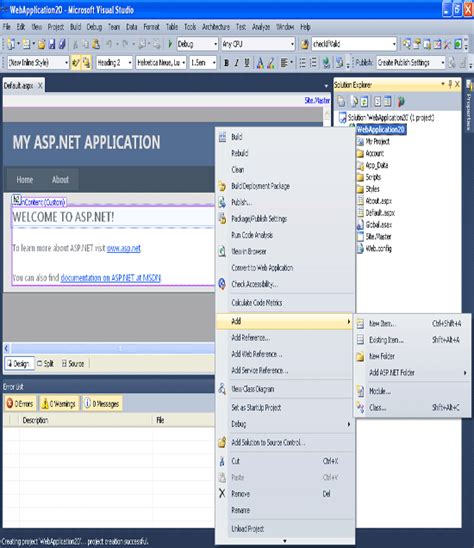The height and width of the screenshot is (548, 474).
Task: Select Build Deployment Package menu item
Action: (285, 186)
